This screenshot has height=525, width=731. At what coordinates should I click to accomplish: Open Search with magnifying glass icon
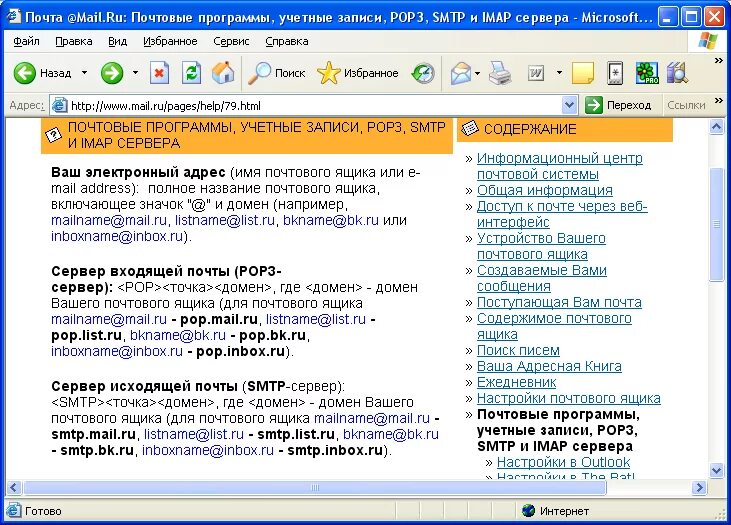click(x=259, y=73)
